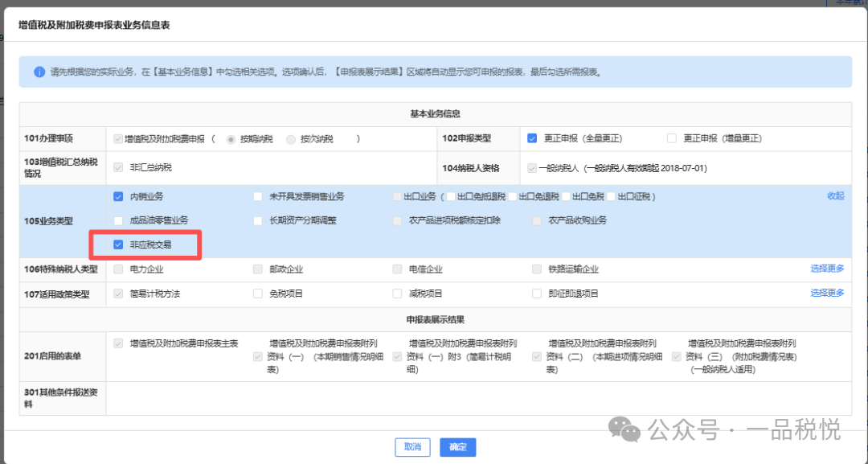Check the 成品油零售业务 checkbox
The width and height of the screenshot is (868, 464).
[118, 220]
